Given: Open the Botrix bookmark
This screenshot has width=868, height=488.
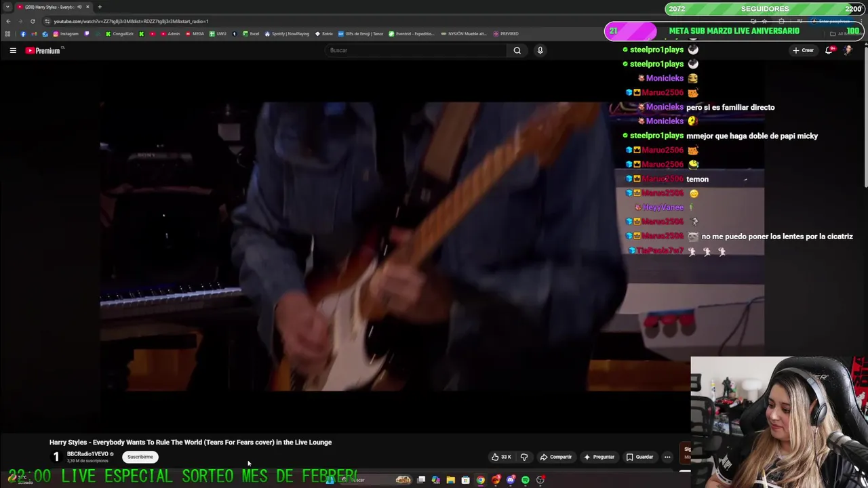Looking at the screenshot, I should (x=324, y=34).
